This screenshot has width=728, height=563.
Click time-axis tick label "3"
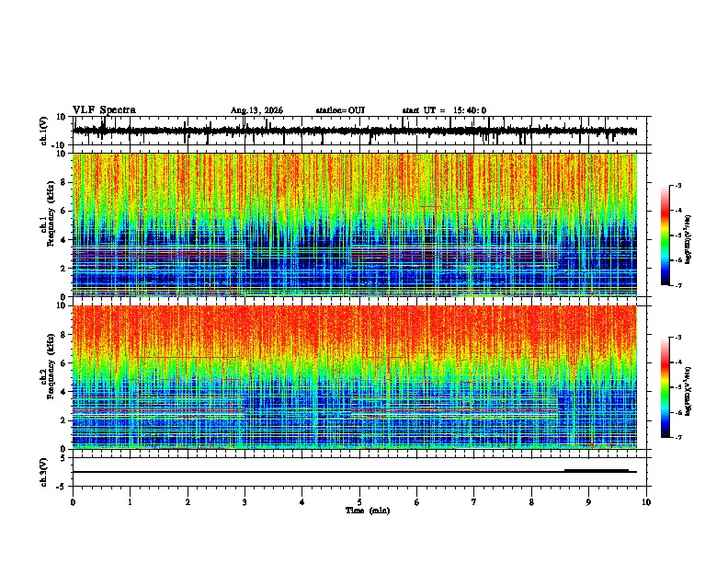pyautogui.click(x=245, y=502)
